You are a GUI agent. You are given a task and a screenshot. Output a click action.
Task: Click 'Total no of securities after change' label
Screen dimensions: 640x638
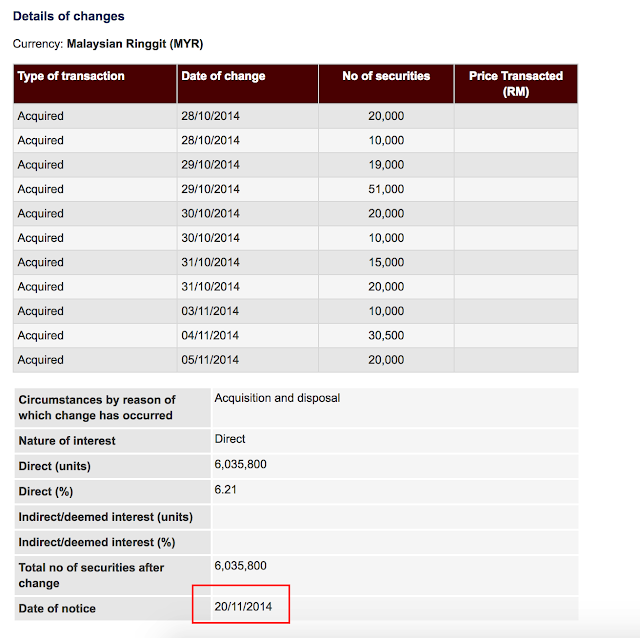point(91,574)
